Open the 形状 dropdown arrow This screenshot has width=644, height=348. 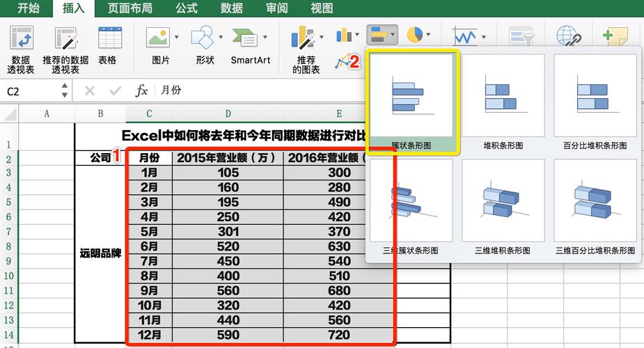[x=221, y=37]
